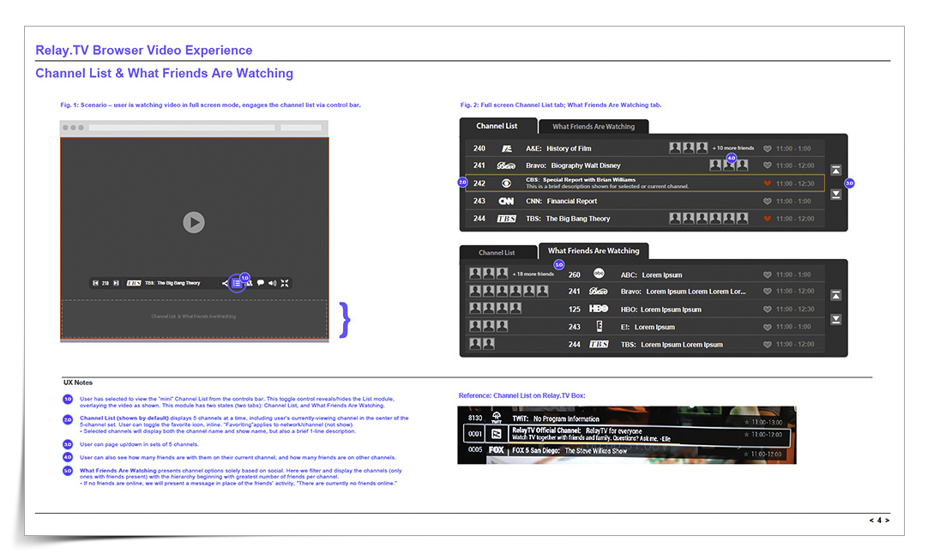Favorite E! Lorem Ipsum with heart icon
The width and height of the screenshot is (928, 560).
[768, 327]
